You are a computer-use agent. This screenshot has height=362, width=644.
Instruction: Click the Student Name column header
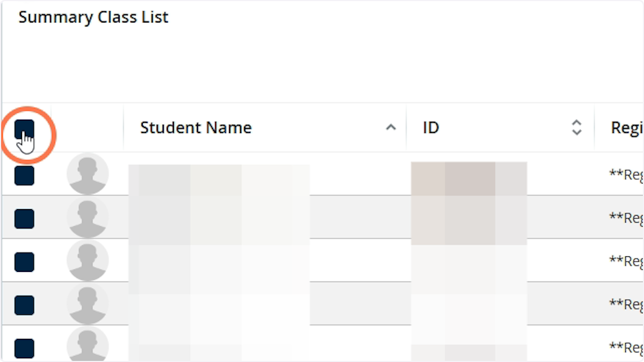point(196,128)
